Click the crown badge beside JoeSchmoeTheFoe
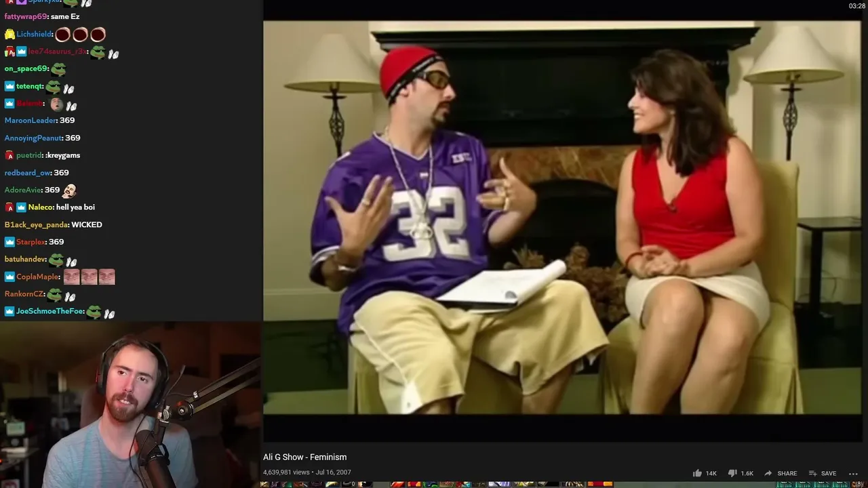Screen dimensions: 868x488 [9, 312]
